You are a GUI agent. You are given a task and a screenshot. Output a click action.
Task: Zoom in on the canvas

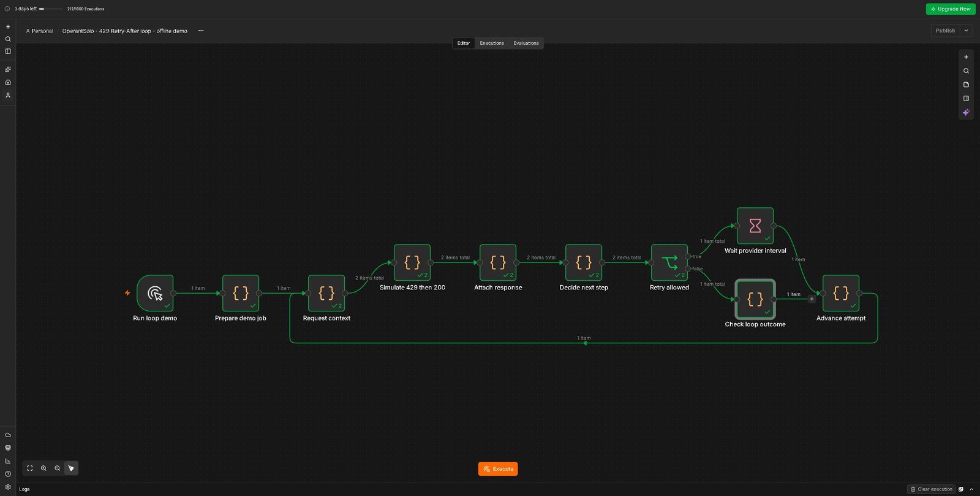pos(43,468)
